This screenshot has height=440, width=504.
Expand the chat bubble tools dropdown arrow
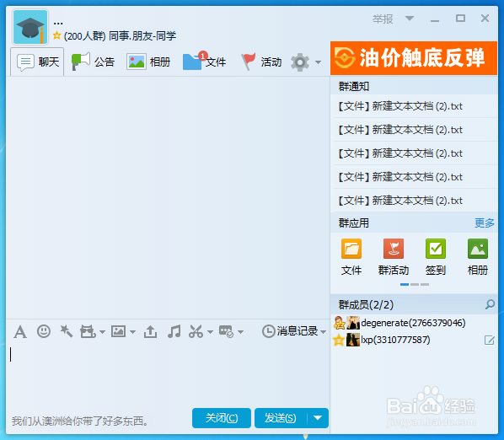[x=240, y=332]
